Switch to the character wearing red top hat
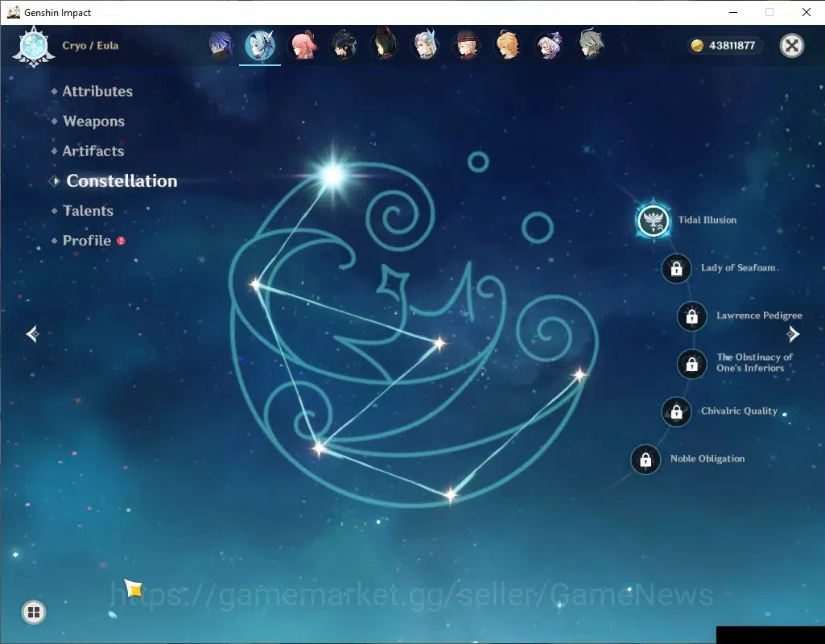Screen dimensions: 825x644 tap(467, 45)
